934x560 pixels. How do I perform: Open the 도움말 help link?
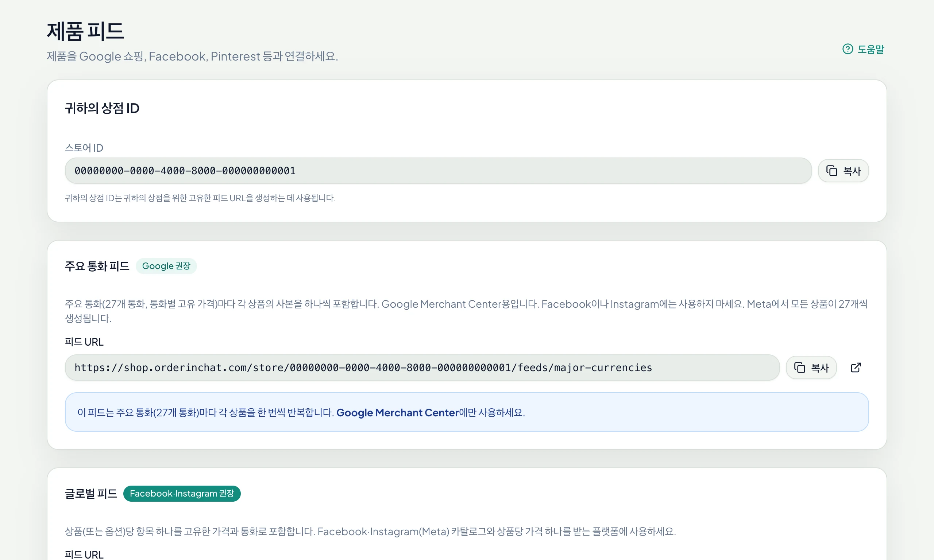[863, 49]
